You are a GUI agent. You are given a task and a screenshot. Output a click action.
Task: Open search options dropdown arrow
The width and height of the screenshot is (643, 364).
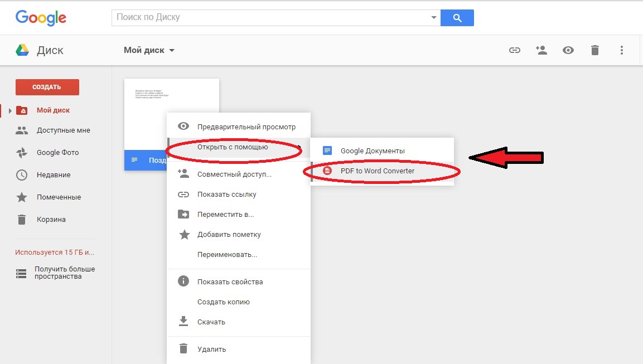pyautogui.click(x=433, y=18)
